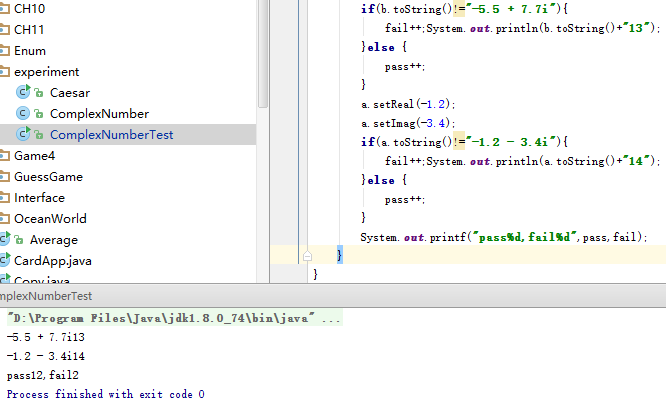The height and width of the screenshot is (408, 666).
Task: Open the CH11 folder
Action: click(x=28, y=30)
